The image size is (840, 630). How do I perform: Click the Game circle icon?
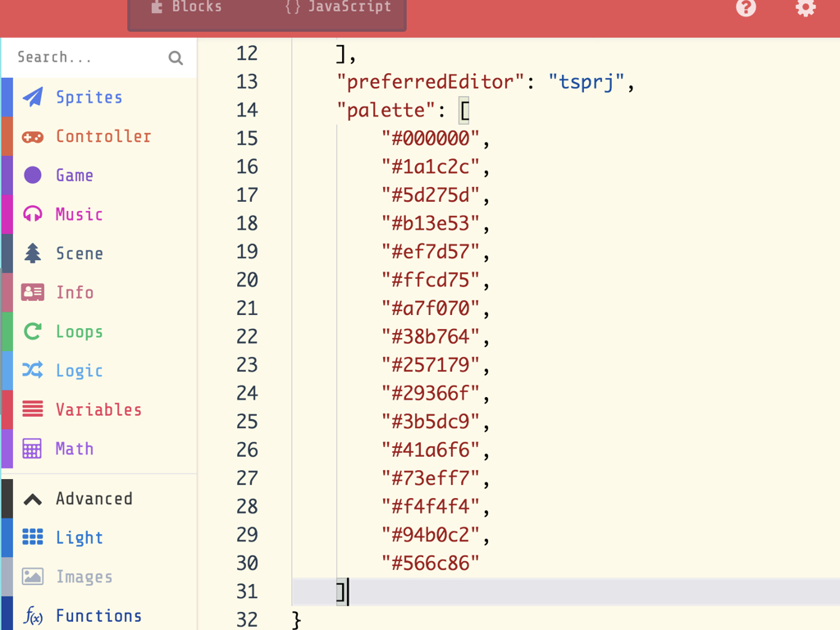coord(33,176)
